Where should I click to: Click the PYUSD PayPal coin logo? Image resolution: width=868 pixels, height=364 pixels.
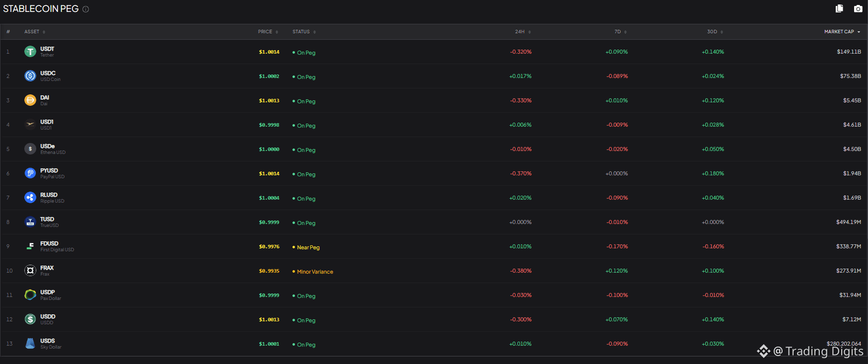pyautogui.click(x=30, y=173)
